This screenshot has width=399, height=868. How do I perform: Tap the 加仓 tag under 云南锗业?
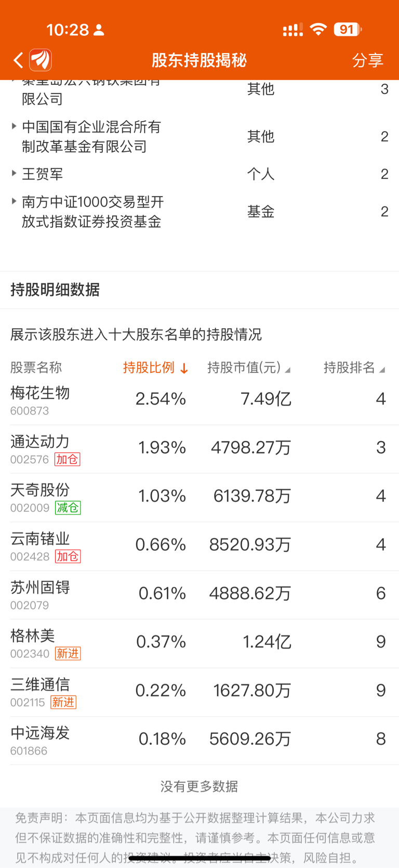(68, 556)
